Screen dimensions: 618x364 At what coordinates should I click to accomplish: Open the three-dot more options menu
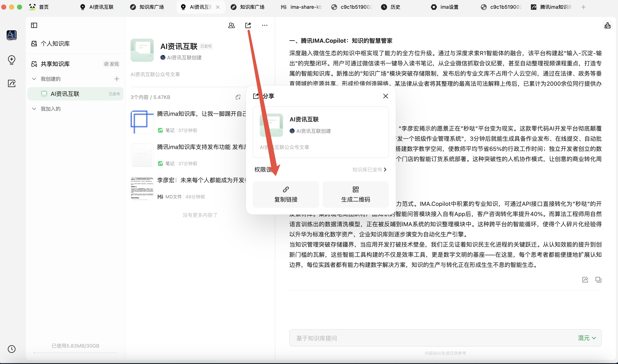click(x=265, y=25)
